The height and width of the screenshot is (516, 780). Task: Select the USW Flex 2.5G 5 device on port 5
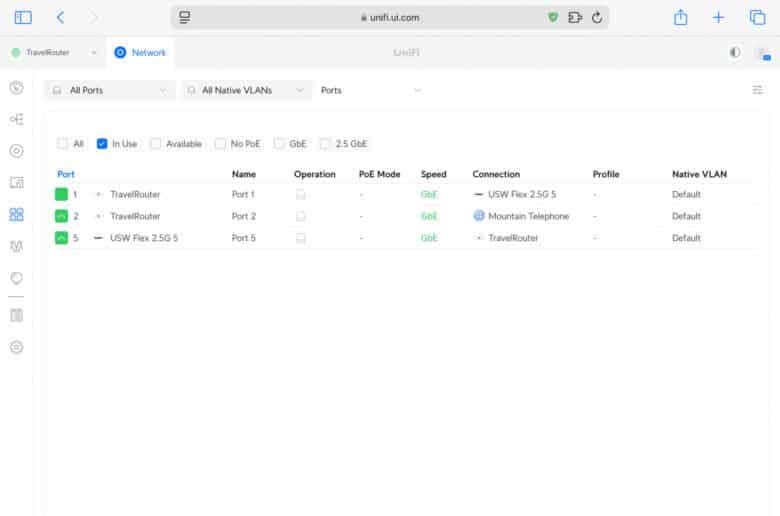[x=144, y=238]
